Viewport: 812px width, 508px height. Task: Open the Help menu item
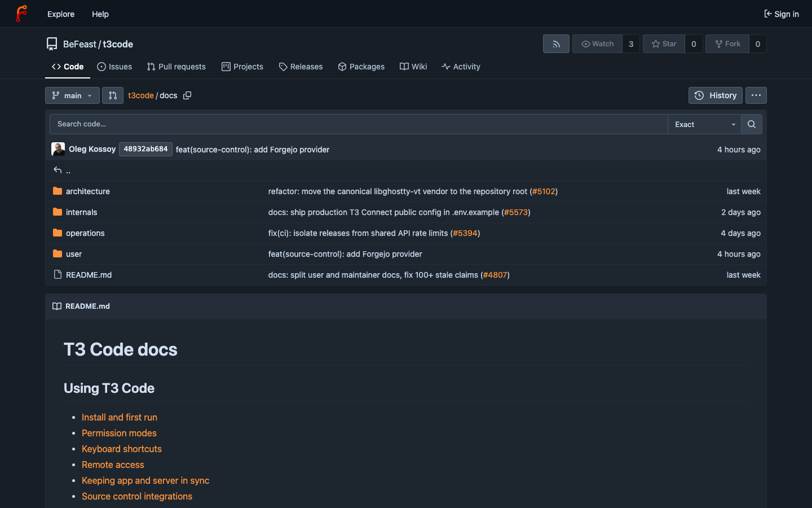pyautogui.click(x=100, y=14)
